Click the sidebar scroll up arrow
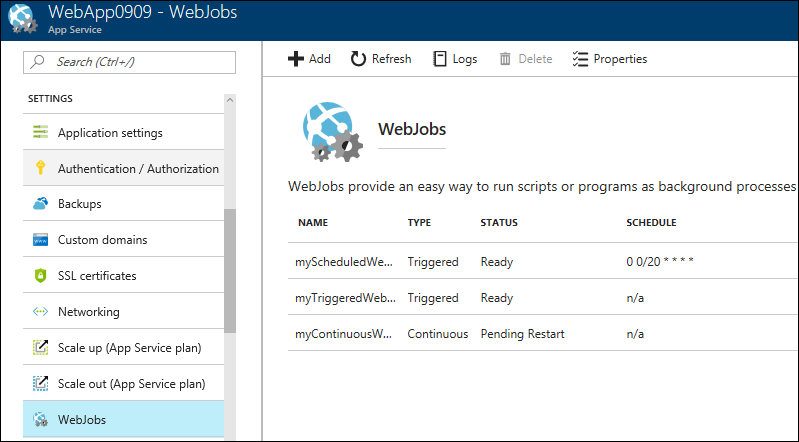 (x=230, y=100)
